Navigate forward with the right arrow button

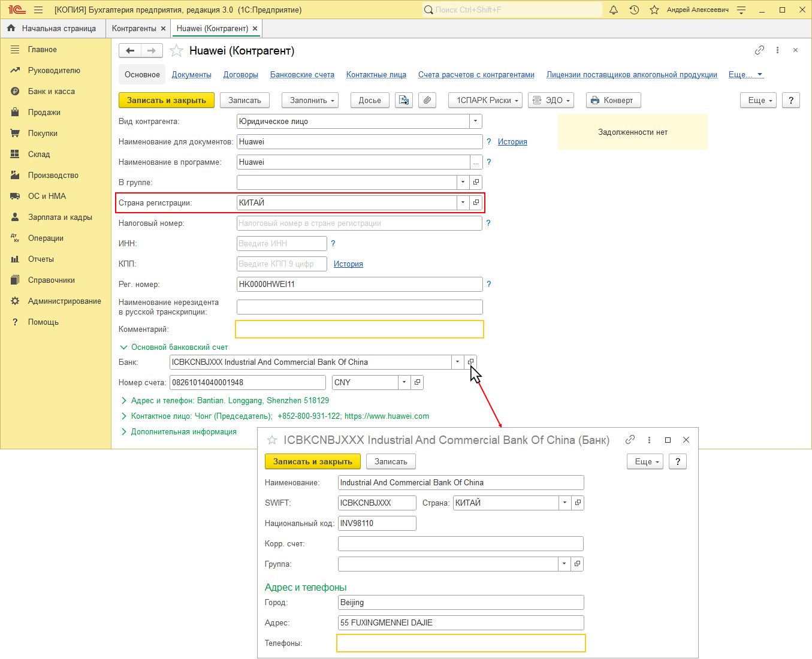[152, 51]
